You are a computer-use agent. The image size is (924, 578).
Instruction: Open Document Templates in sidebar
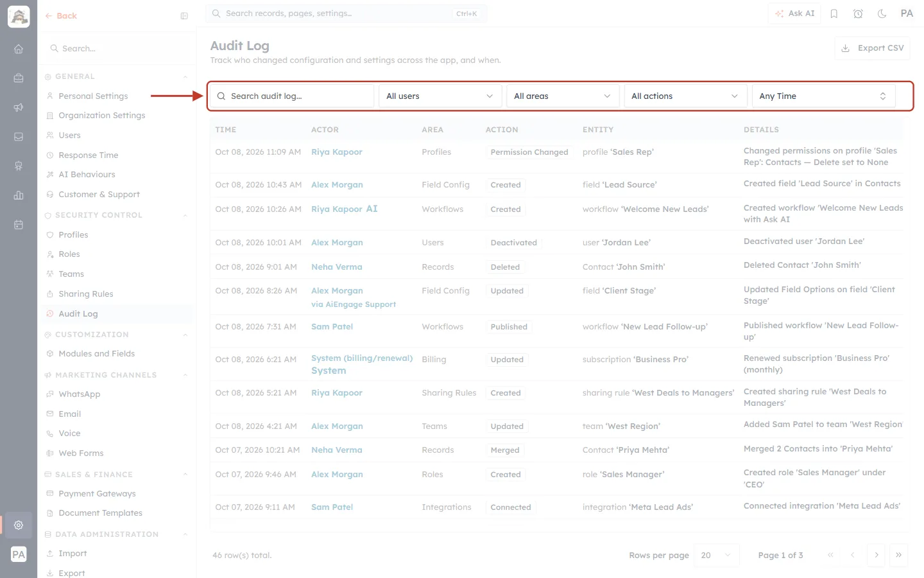tap(100, 513)
